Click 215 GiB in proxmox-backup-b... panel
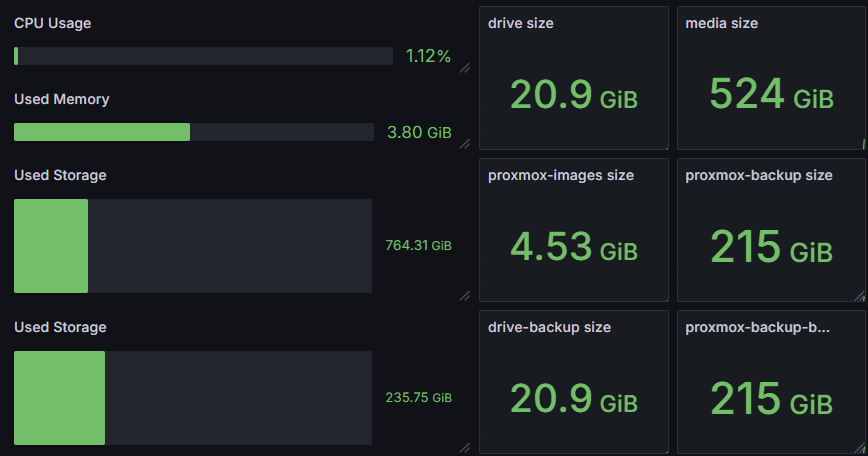The width and height of the screenshot is (868, 456). tap(772, 398)
